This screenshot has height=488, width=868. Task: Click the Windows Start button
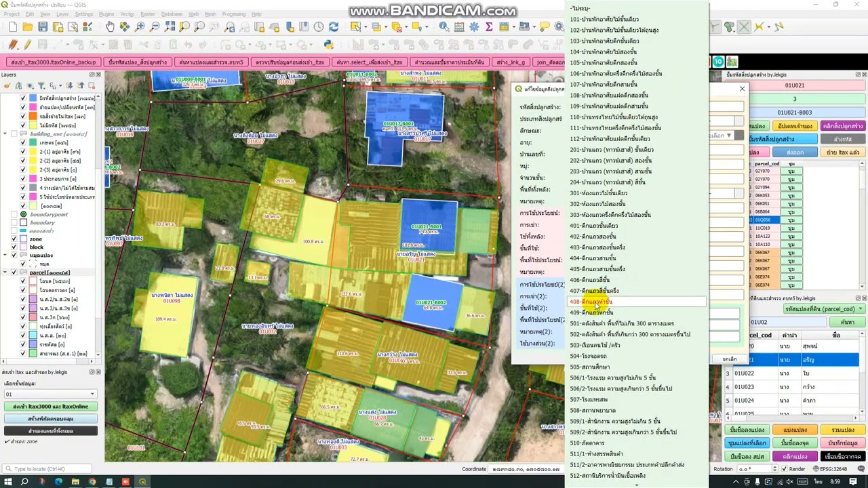tap(7, 482)
